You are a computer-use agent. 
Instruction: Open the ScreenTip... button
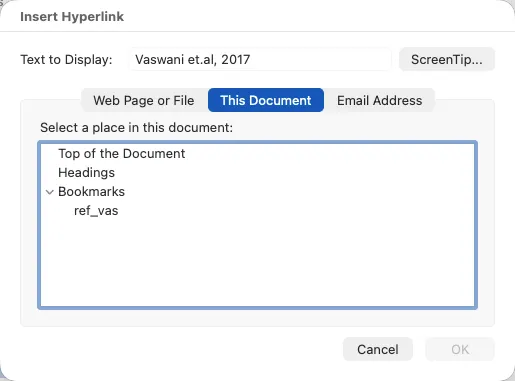coord(447,59)
